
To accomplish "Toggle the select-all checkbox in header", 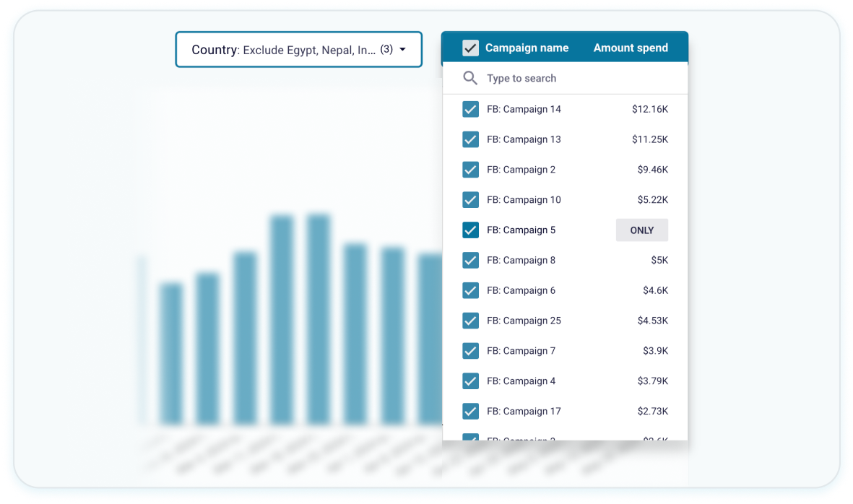I will (470, 48).
